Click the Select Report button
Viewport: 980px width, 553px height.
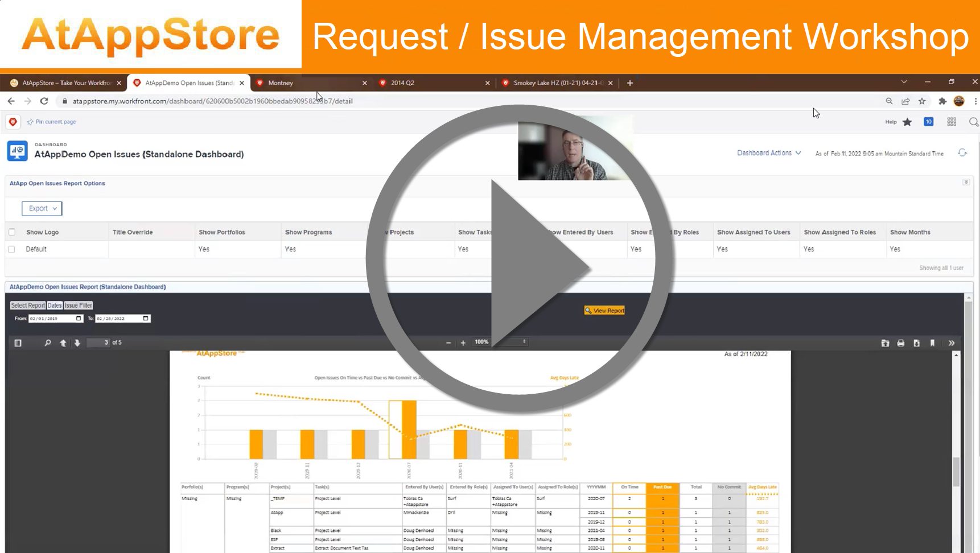tap(27, 306)
